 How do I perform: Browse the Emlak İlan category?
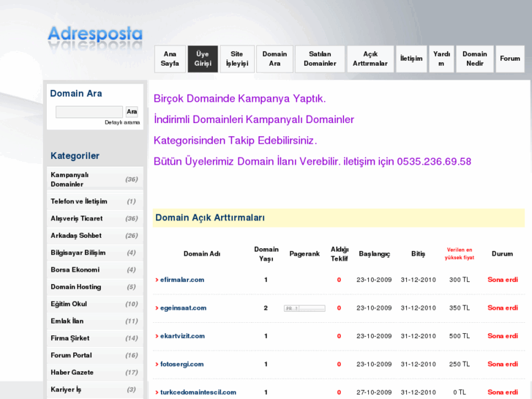67,321
